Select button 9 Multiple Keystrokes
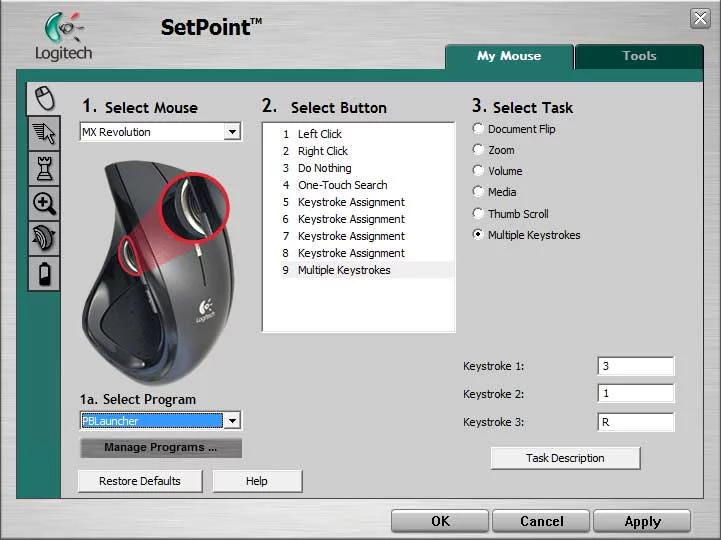Screen dimensions: 721x540 point(367,270)
